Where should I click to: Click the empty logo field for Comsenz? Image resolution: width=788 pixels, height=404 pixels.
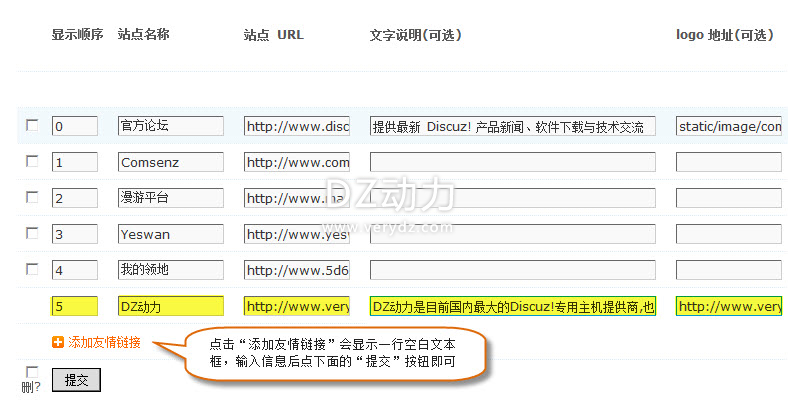[x=729, y=162]
